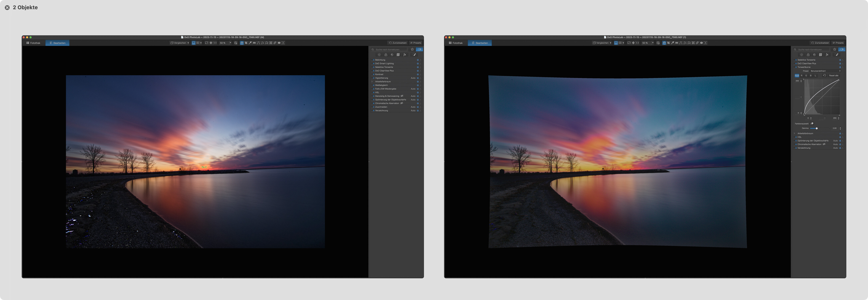Viewport: 868px width, 300px height.
Task: Select the R channel tab of tone curve
Action: (x=802, y=76)
